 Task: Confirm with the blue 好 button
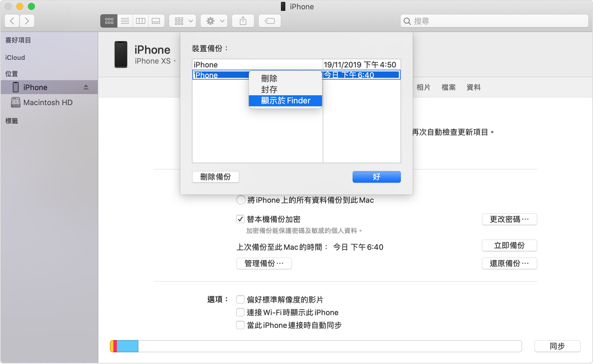376,177
